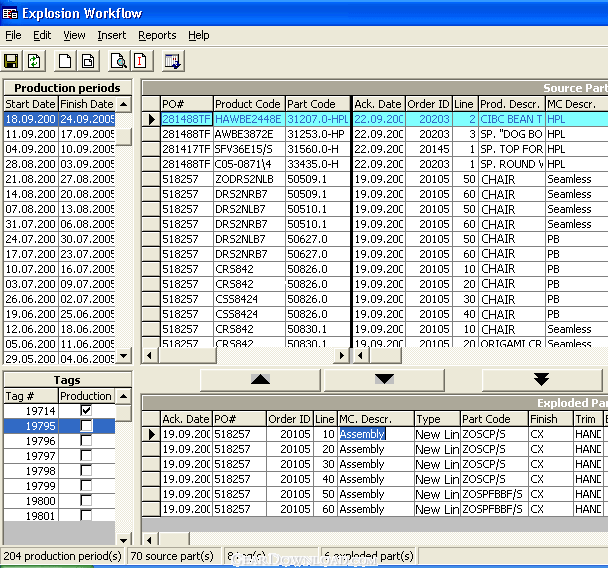
Task: Click left scroll arrow under Source Parts PO# columns
Action: click(150, 355)
